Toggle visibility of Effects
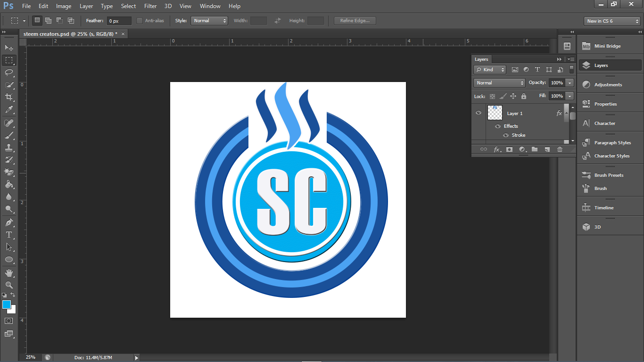Viewport: 644px width, 362px height. tap(498, 126)
